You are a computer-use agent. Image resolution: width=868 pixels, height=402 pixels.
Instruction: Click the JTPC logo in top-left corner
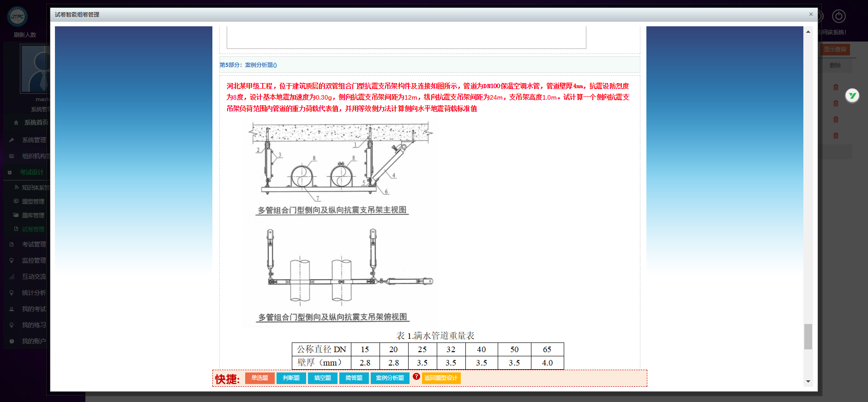[18, 17]
